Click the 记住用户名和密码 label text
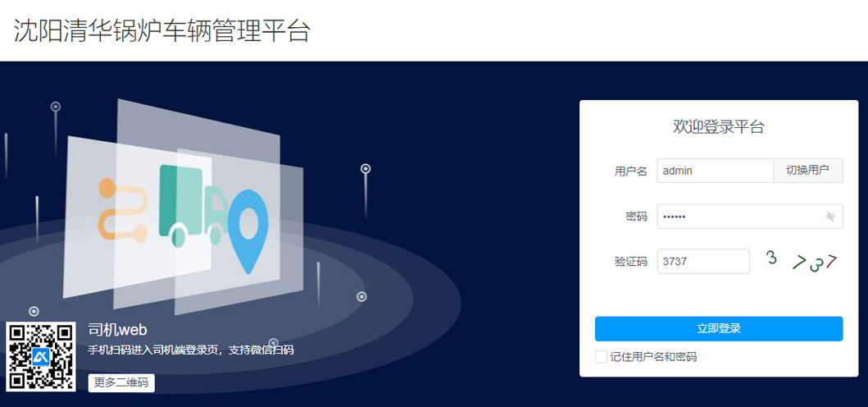Viewport: 868px width, 407px height. click(653, 357)
